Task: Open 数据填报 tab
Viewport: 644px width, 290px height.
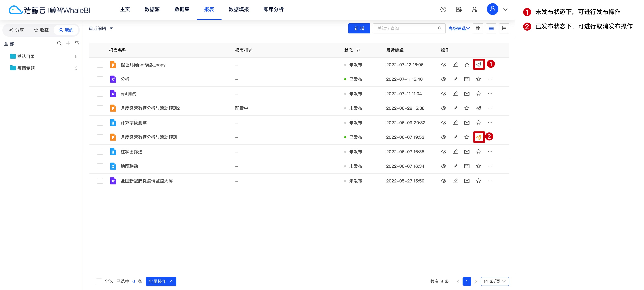Action: (239, 9)
